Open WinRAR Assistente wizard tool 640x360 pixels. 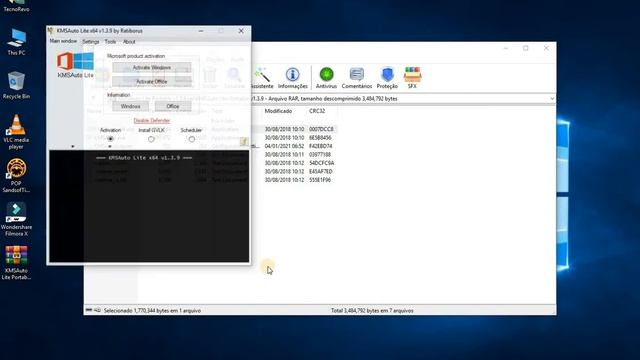tap(262, 78)
